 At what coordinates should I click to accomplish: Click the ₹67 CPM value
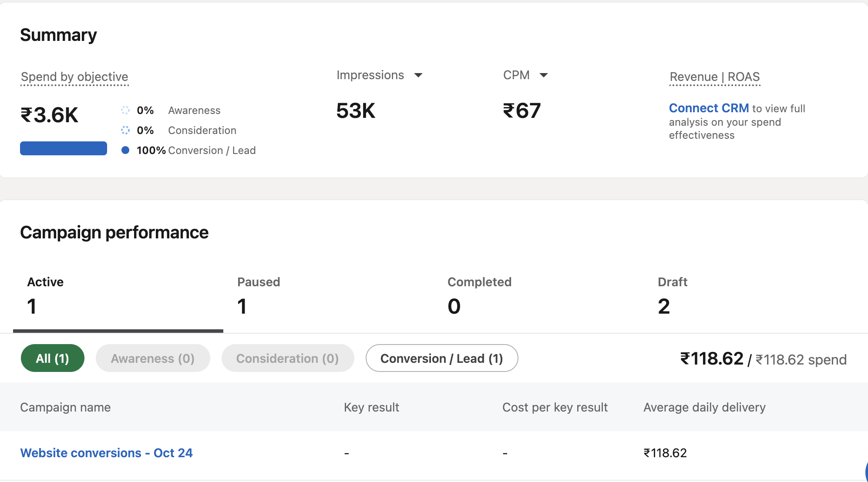[x=522, y=110]
